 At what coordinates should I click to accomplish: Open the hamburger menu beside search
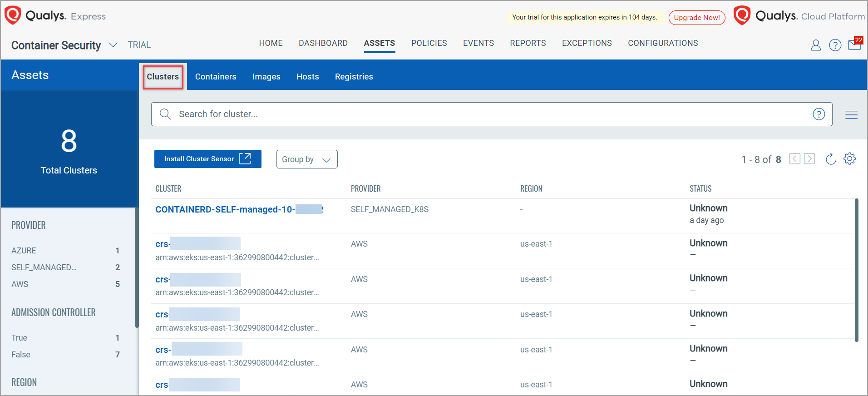tap(851, 115)
